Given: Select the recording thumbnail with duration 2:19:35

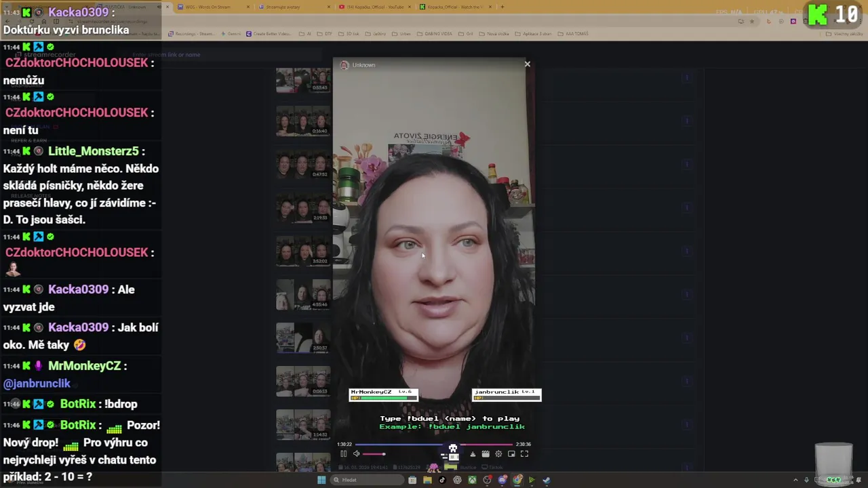Looking at the screenshot, I should (303, 209).
